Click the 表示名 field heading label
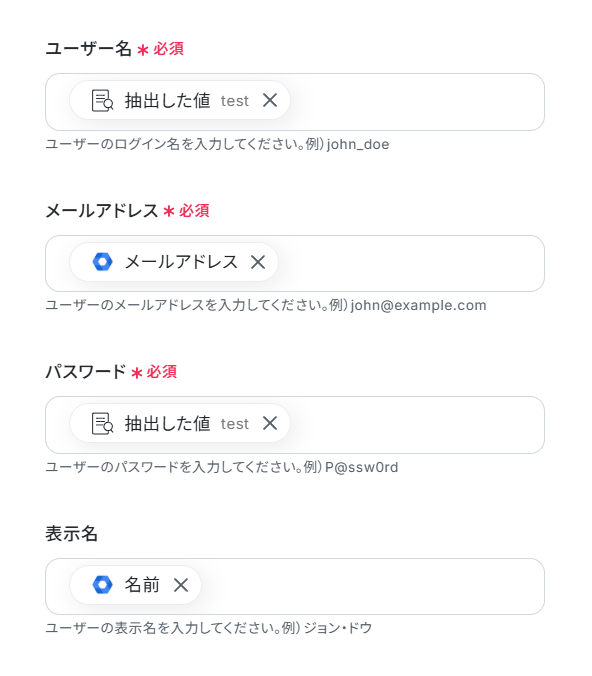 point(72,533)
